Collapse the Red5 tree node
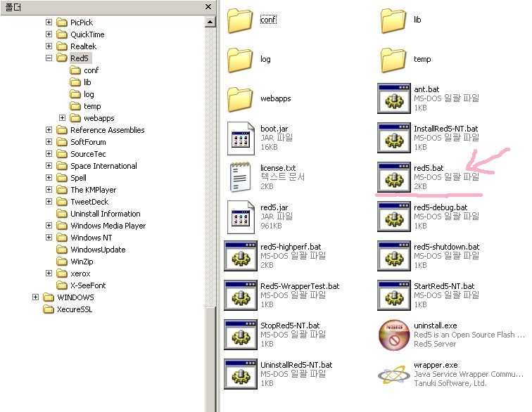 coord(49,58)
